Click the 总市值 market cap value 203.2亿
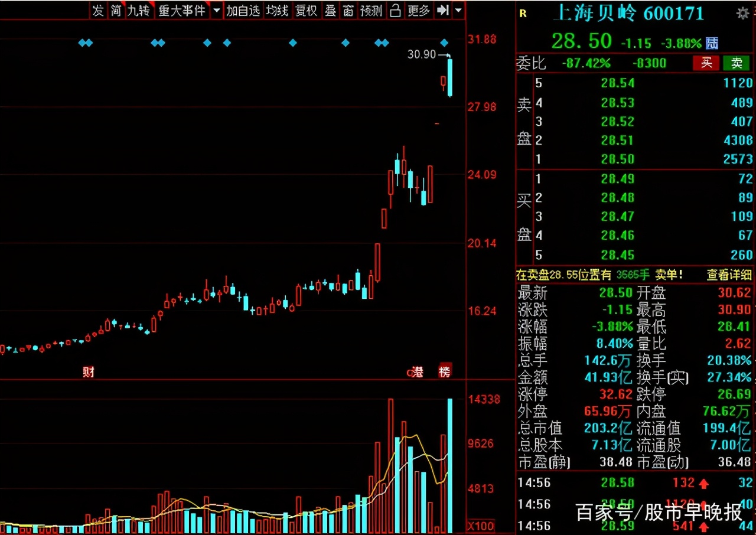 pos(610,428)
